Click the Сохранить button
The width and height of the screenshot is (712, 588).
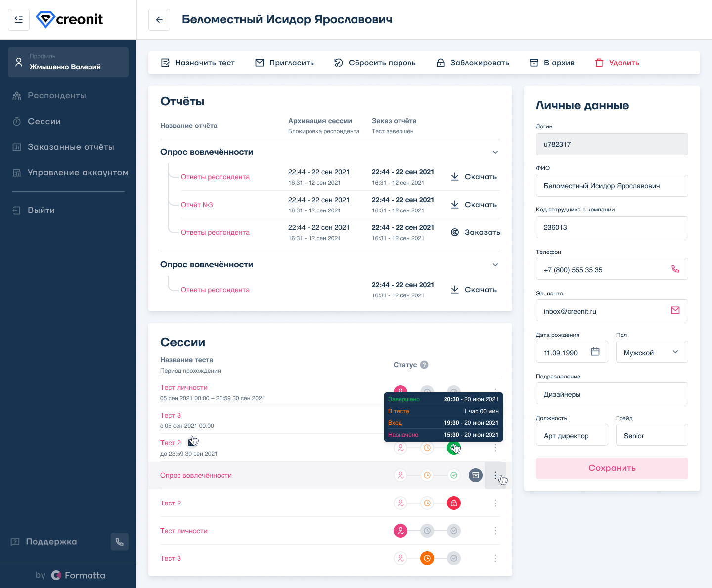612,468
